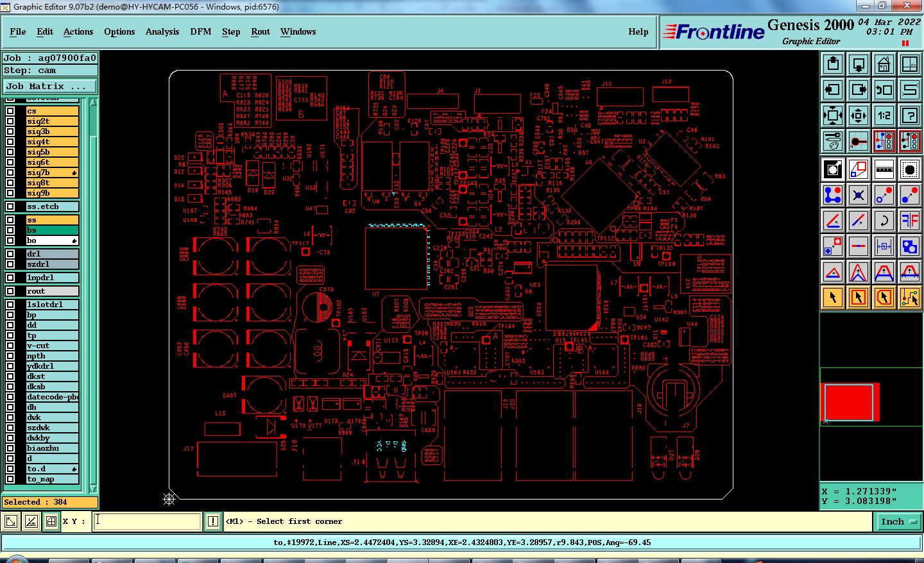Open the File menu
The width and height of the screenshot is (924, 563).
click(18, 31)
